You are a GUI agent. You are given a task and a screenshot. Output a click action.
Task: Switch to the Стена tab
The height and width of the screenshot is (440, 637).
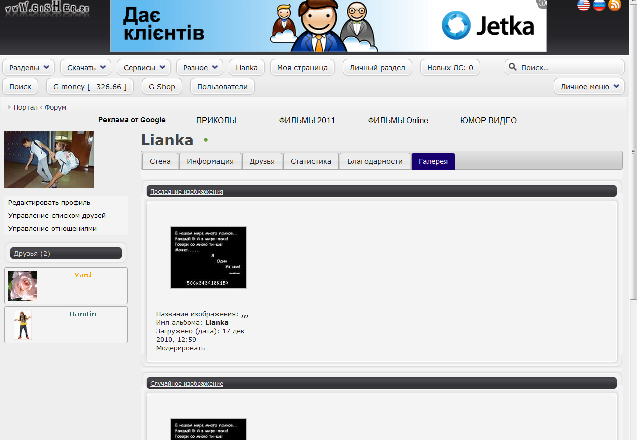coord(160,161)
